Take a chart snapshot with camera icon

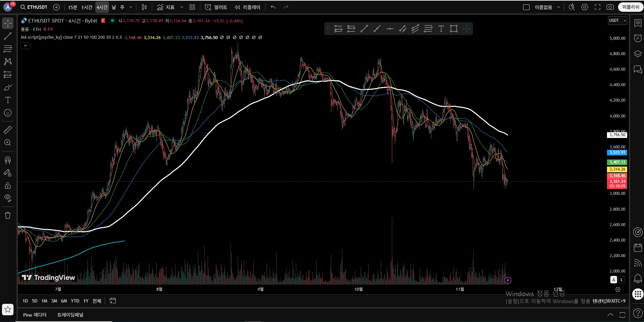610,7
